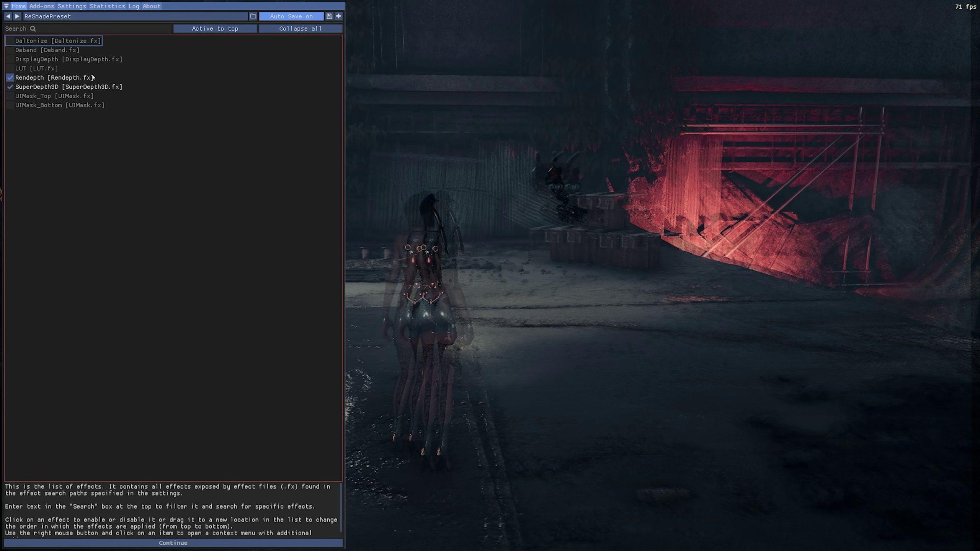980x551 pixels.
Task: Enable DisplayDepth effect checkbox
Action: 10,59
